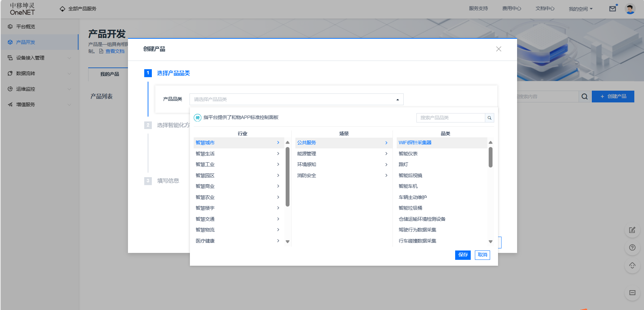Image resolution: width=644 pixels, height=310 pixels.
Task: Switch to the 我的产品 tab
Action: coord(109,74)
